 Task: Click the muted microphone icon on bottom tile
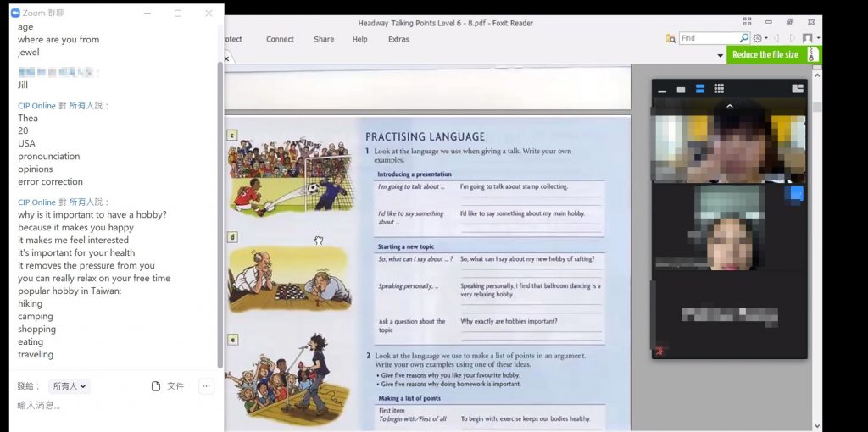point(659,351)
